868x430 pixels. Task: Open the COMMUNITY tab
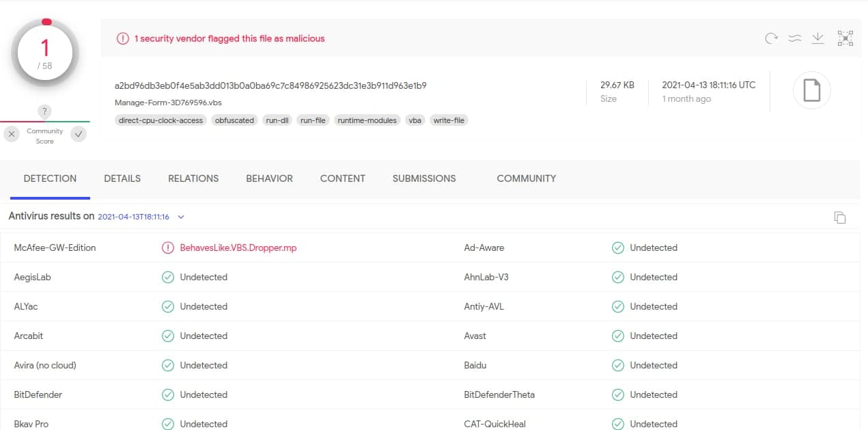(x=526, y=178)
